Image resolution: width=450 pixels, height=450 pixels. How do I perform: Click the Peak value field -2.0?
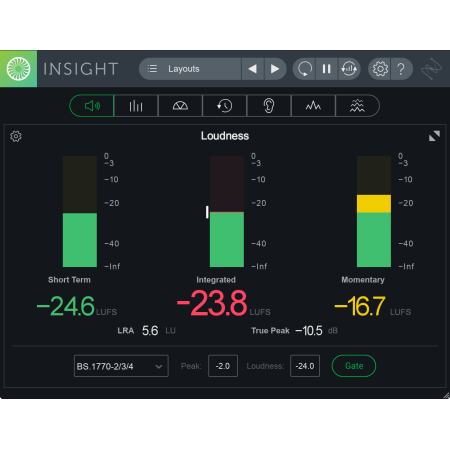coord(223,366)
